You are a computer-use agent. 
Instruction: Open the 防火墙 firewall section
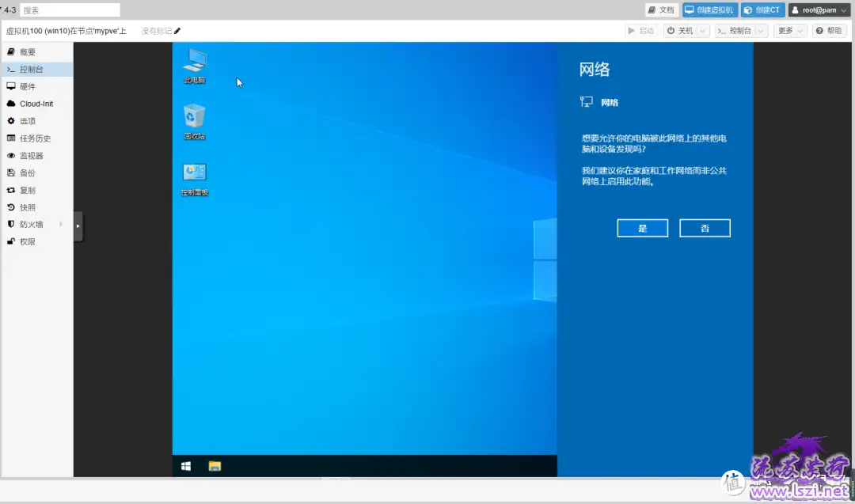coord(37,225)
